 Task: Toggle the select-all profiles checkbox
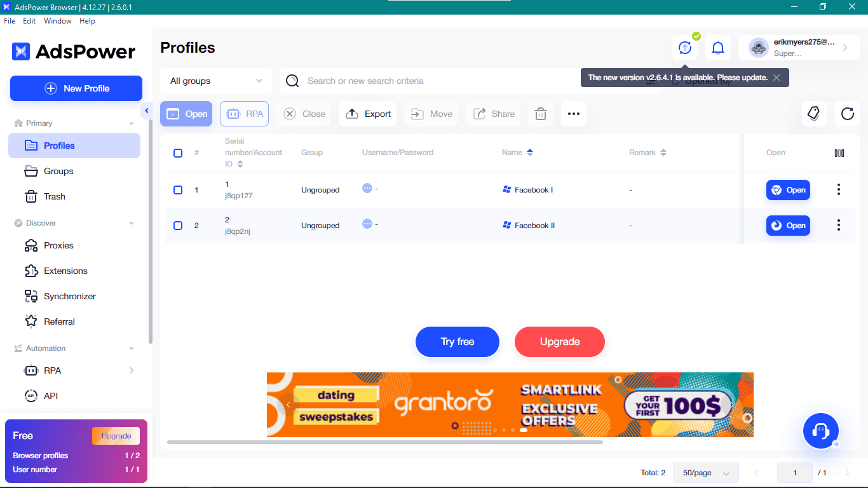coord(178,153)
